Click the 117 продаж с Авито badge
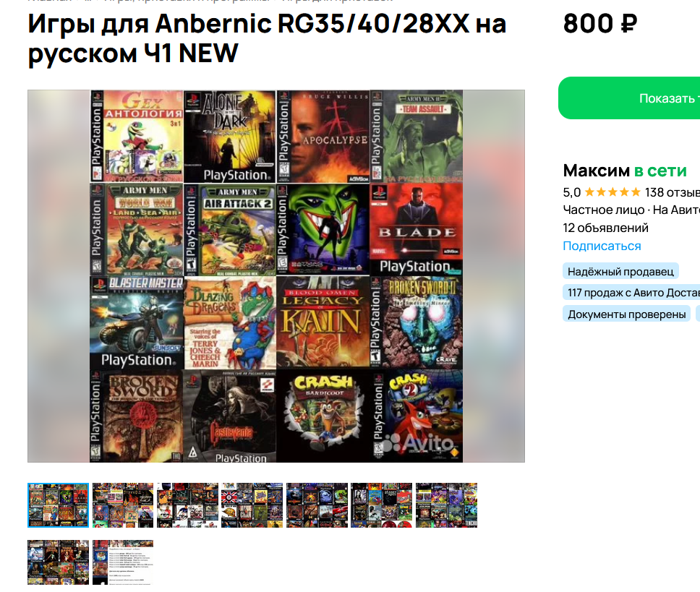The width and height of the screenshot is (700, 592). 631,293
